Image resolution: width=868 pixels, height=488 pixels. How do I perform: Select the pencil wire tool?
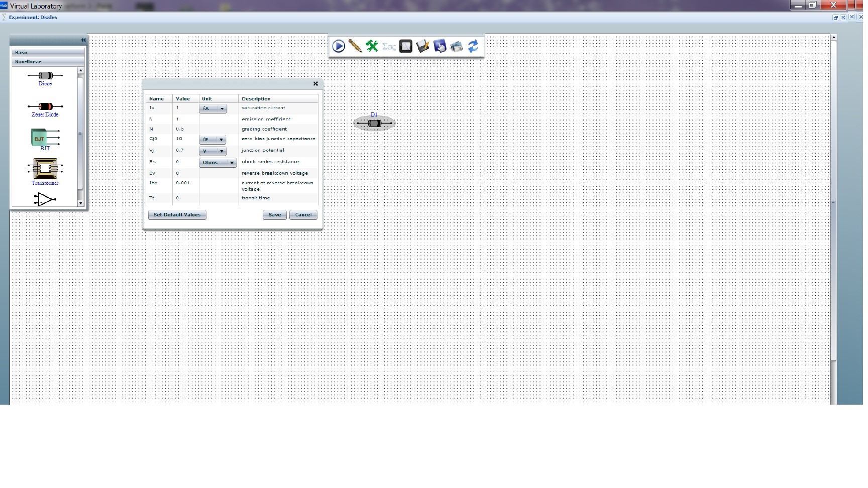[x=355, y=46]
